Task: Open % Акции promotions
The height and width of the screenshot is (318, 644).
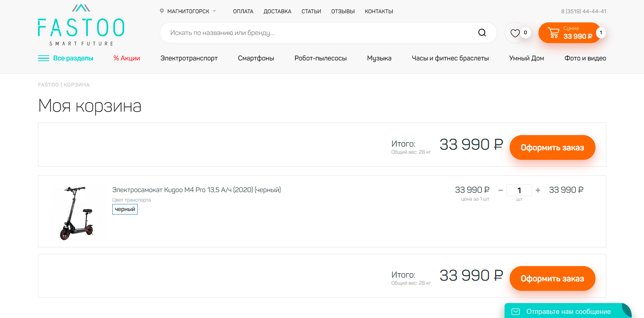Action: click(127, 58)
